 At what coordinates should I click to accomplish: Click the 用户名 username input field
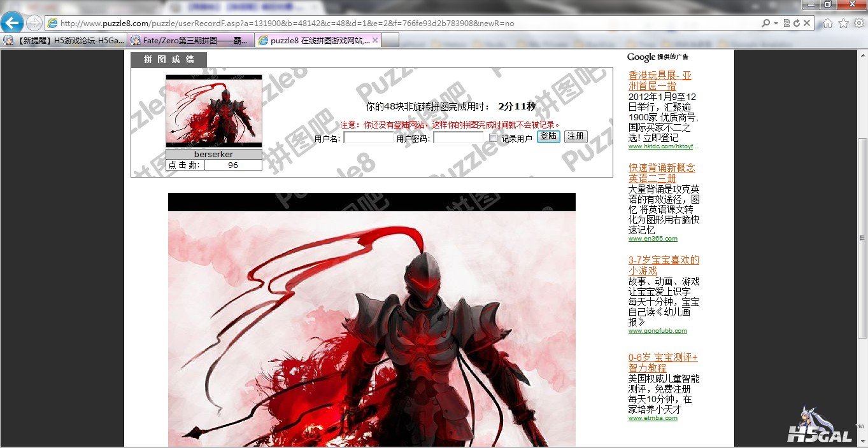click(x=369, y=137)
